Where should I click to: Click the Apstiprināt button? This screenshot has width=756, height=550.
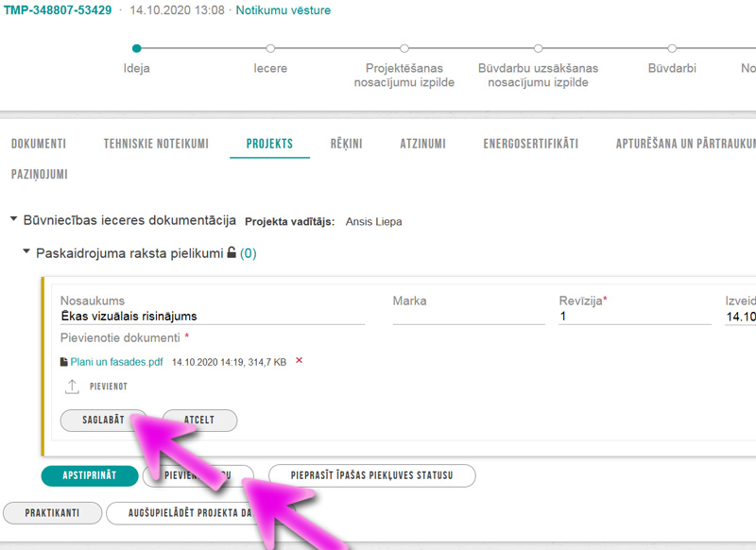(91, 475)
